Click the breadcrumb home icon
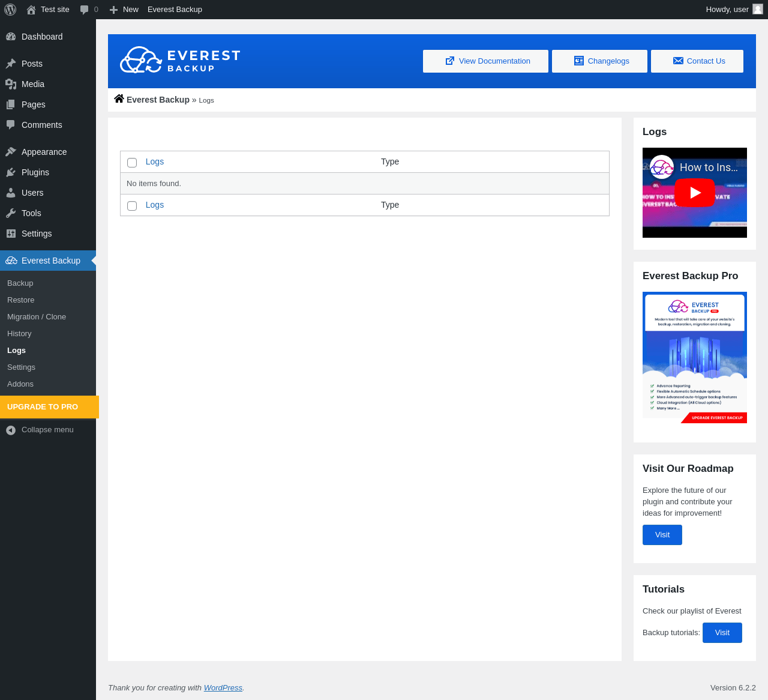 [119, 99]
